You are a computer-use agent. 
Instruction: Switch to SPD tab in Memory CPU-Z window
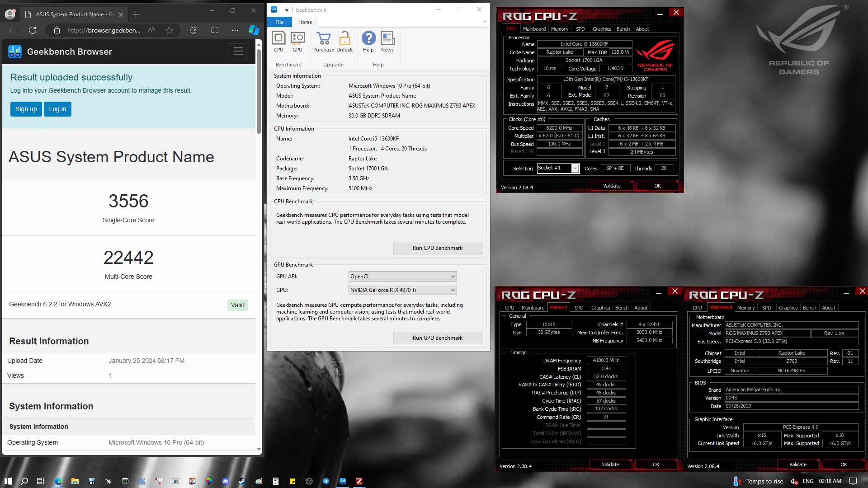click(579, 308)
